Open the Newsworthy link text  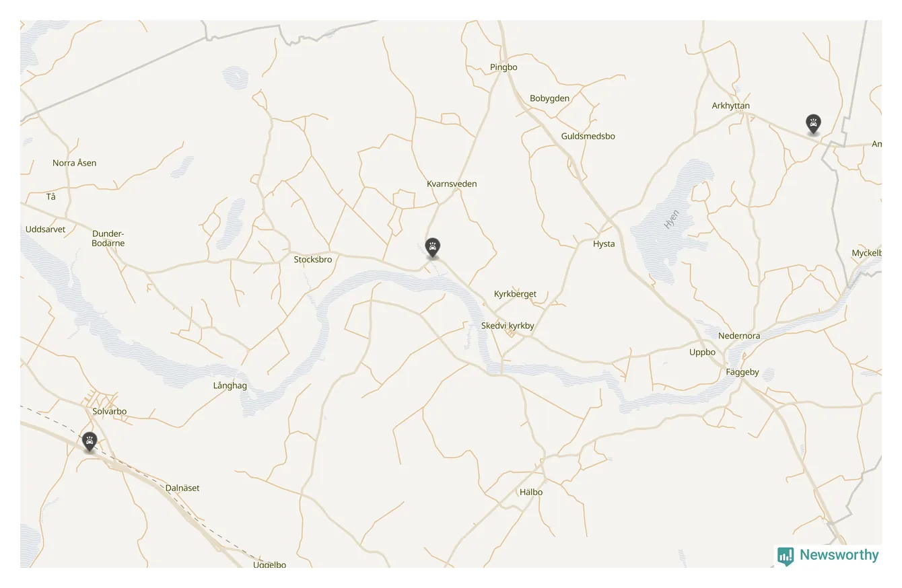(839, 555)
